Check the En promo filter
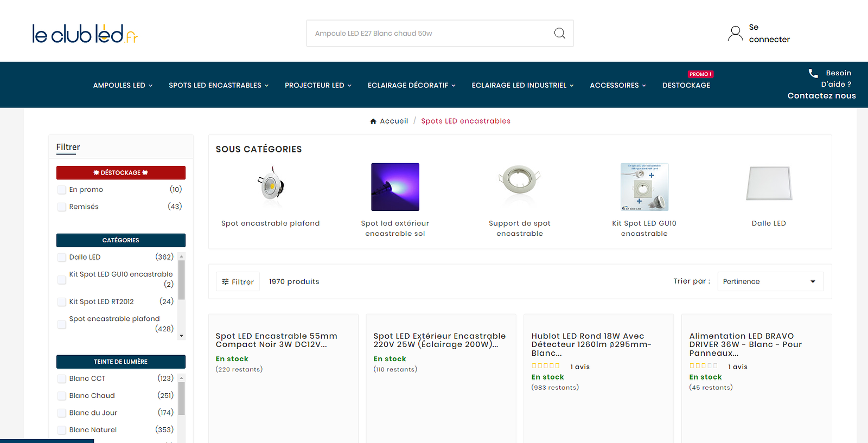868x443 pixels. (62, 190)
